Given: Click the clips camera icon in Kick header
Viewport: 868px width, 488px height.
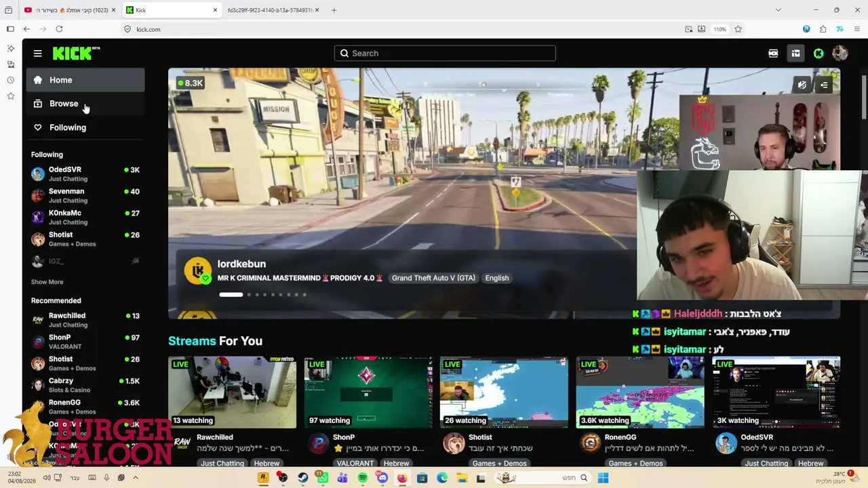Looking at the screenshot, I should [x=773, y=54].
